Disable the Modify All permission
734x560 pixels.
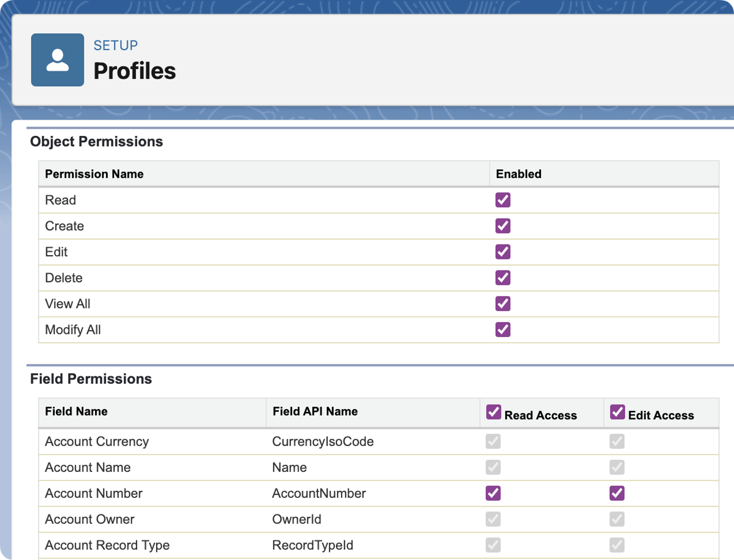[x=503, y=330]
